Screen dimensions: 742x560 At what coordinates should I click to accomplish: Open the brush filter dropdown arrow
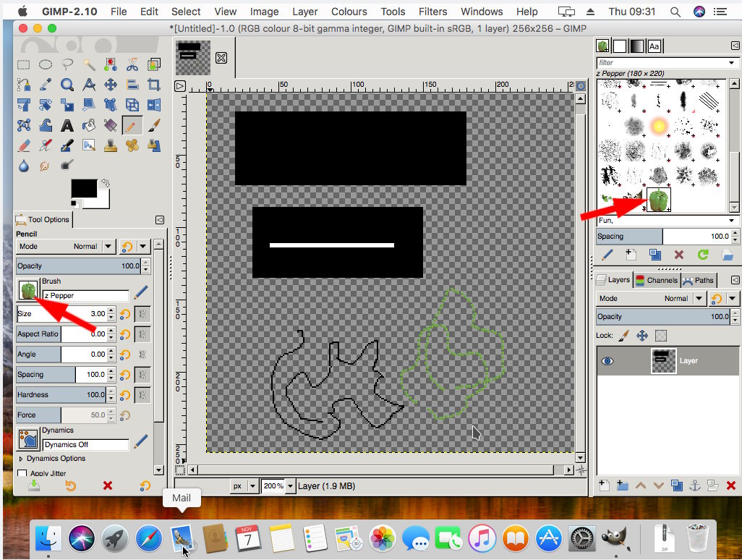[x=732, y=62]
